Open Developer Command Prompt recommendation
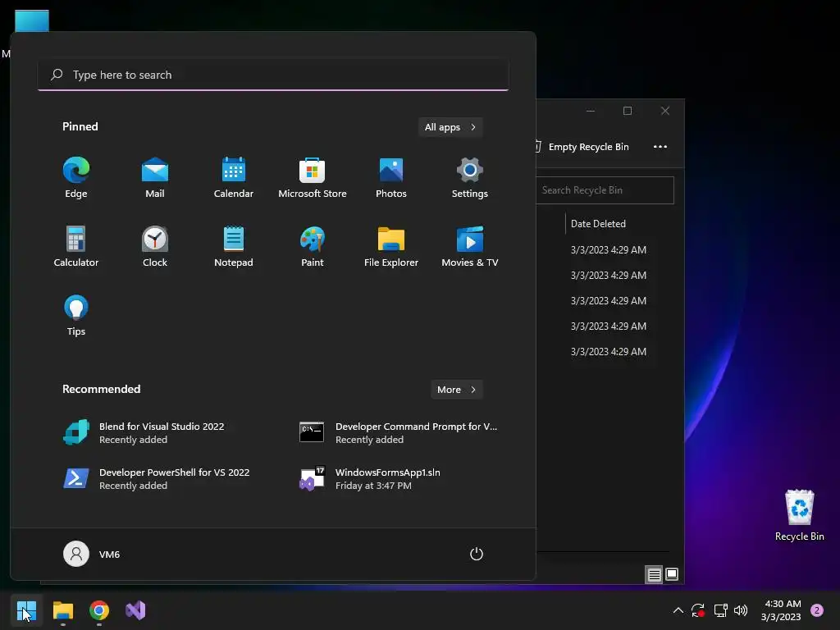840x630 pixels. click(x=400, y=433)
